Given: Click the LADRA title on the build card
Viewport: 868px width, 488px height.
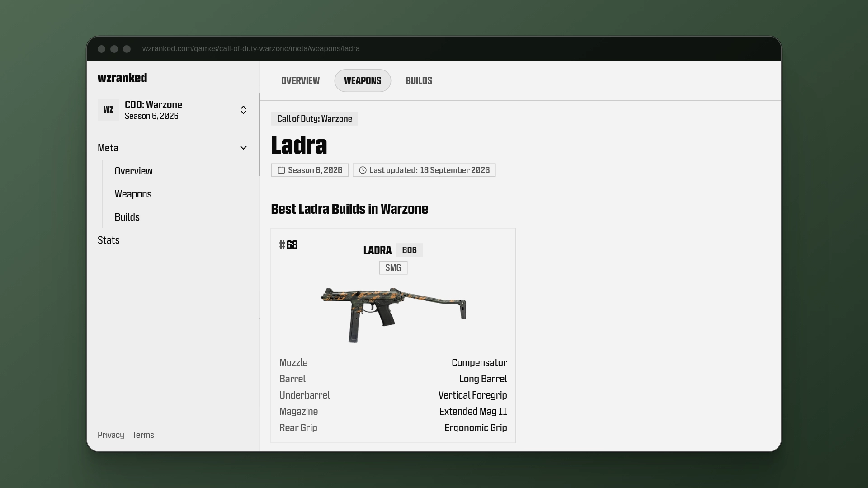Looking at the screenshot, I should pyautogui.click(x=377, y=250).
